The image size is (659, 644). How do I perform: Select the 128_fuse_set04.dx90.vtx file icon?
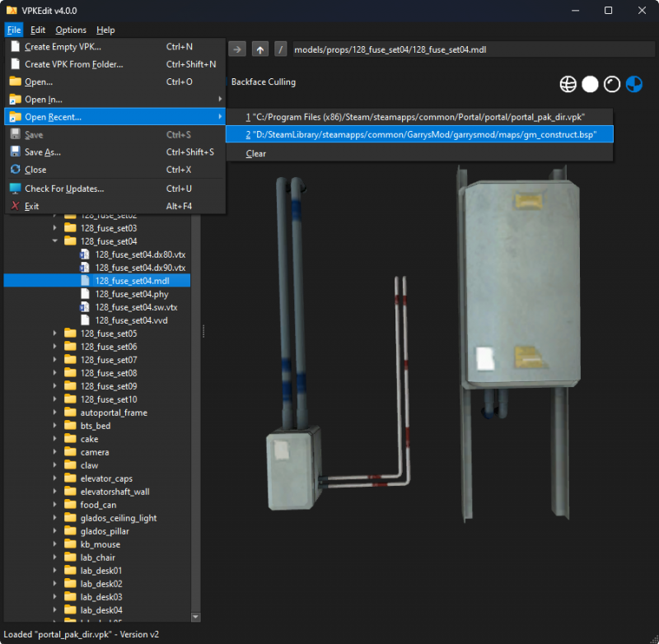(x=84, y=267)
